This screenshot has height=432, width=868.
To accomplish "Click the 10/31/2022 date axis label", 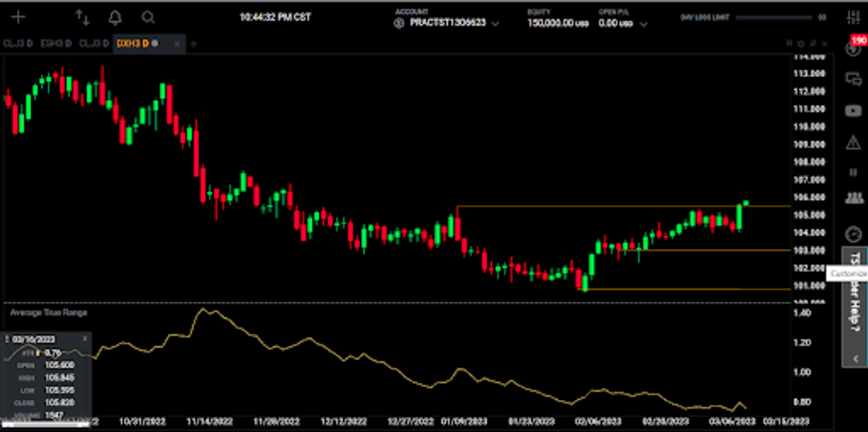I will [141, 422].
